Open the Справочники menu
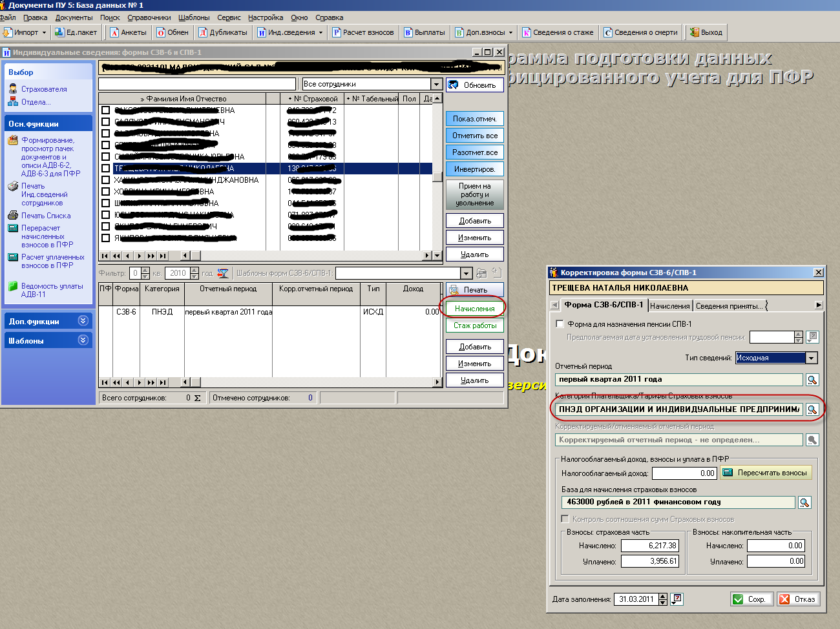 [x=149, y=17]
